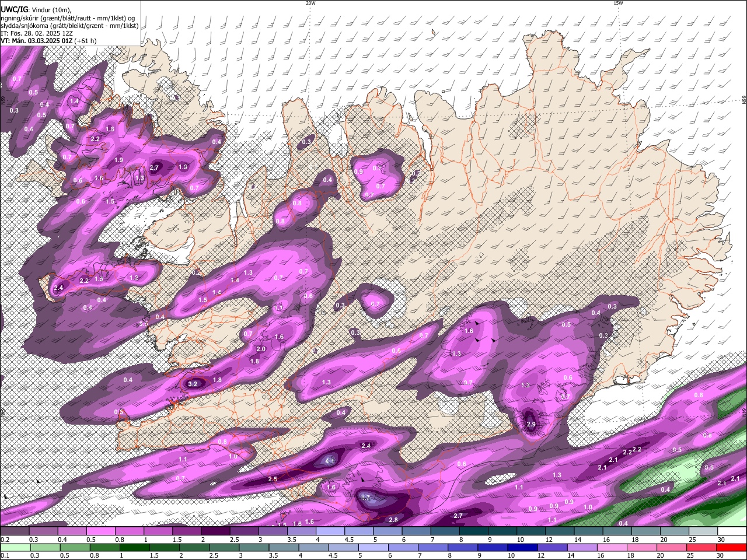Click the 2.9 precipitation value on the map
This screenshot has width=747, height=560.
point(531,425)
